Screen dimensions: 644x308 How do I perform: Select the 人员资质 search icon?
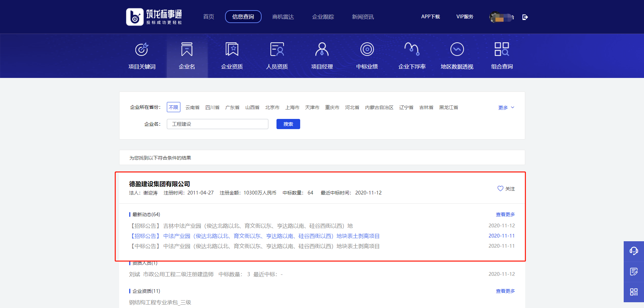277,49
